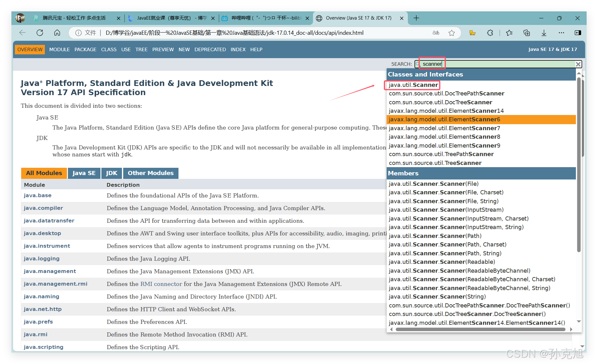Image resolution: width=598 pixels, height=364 pixels.
Task: Choose highlighted ElementScanner6 result
Action: [481, 119]
